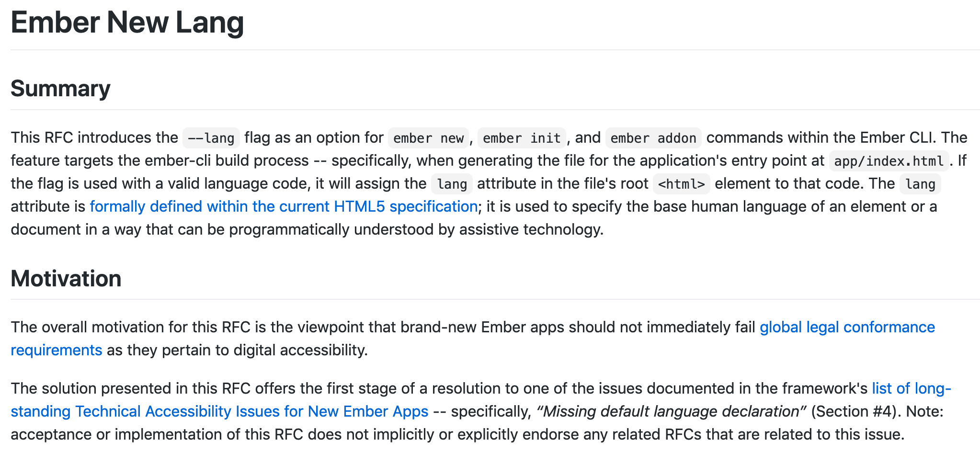
Task: Click the italic "Missing default language declaration" text
Action: tap(672, 411)
